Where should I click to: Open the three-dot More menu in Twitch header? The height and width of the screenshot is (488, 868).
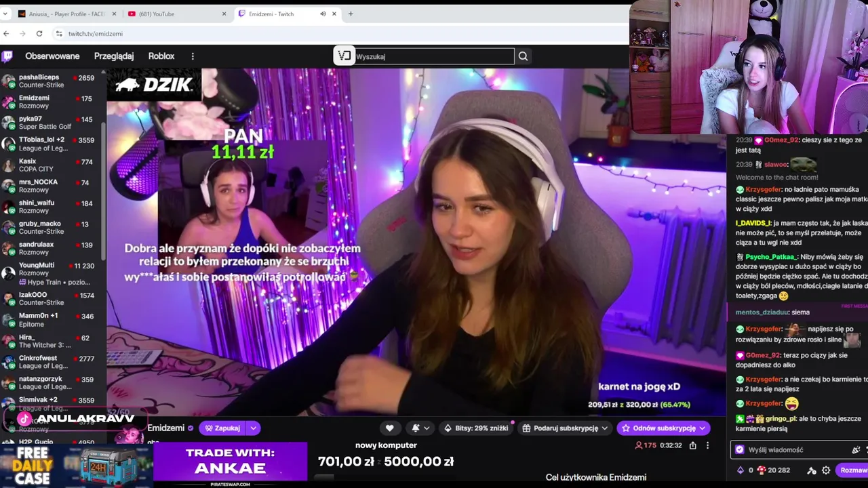pyautogui.click(x=193, y=56)
